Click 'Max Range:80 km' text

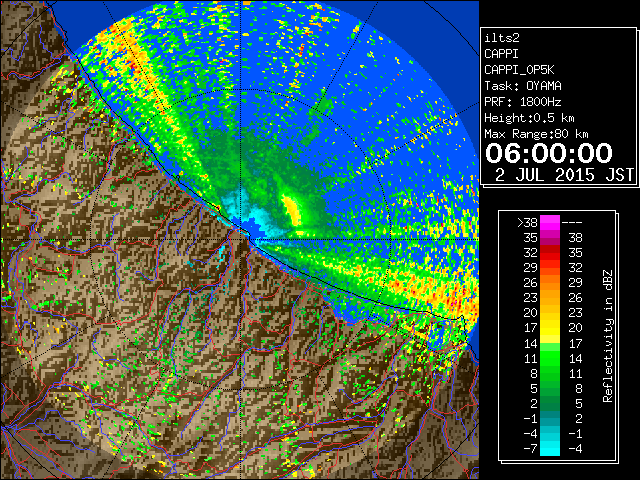click(x=536, y=134)
